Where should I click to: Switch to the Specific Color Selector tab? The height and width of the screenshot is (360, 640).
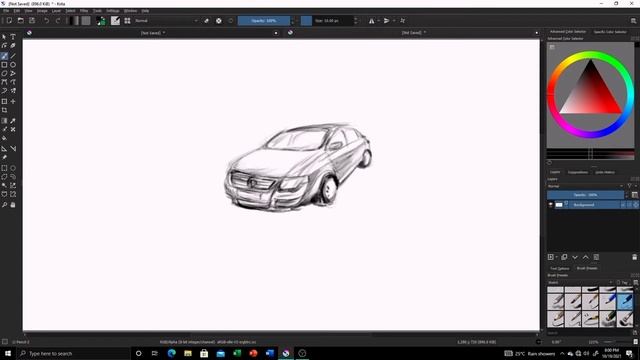[x=610, y=32]
